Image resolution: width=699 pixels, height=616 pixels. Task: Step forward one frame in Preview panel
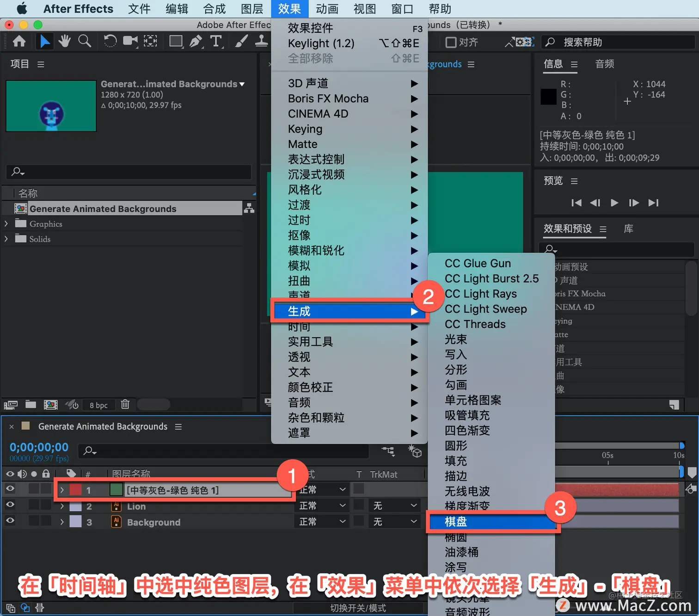coord(634,203)
